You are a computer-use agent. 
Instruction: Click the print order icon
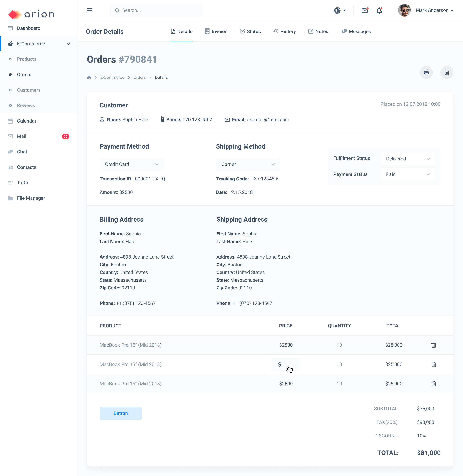point(426,72)
